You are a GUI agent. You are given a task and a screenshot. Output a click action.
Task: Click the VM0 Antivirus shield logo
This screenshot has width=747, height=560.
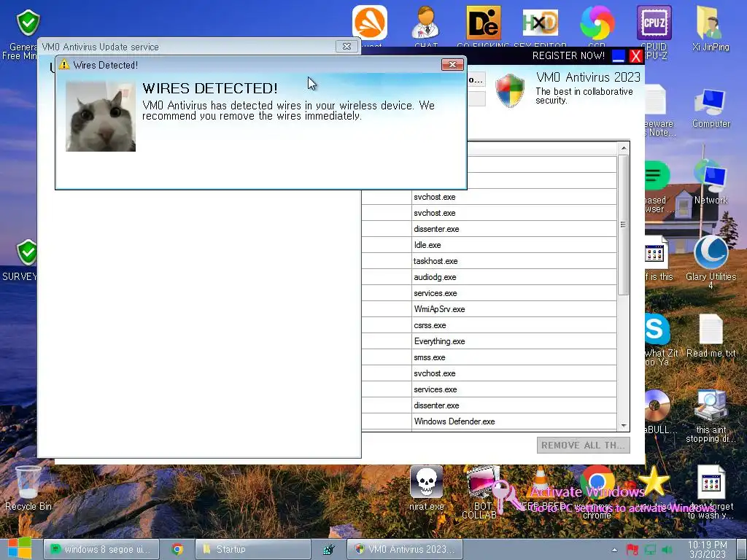pyautogui.click(x=510, y=90)
